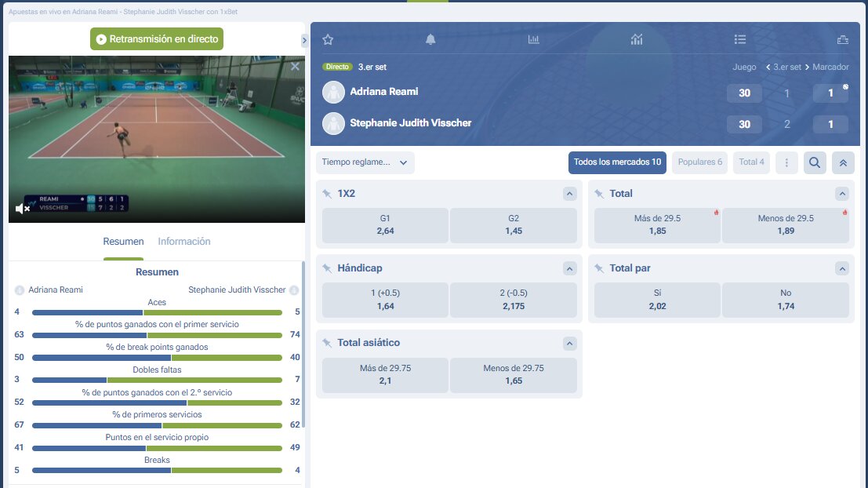Close the video player with X
The height and width of the screenshot is (488, 868).
click(294, 66)
